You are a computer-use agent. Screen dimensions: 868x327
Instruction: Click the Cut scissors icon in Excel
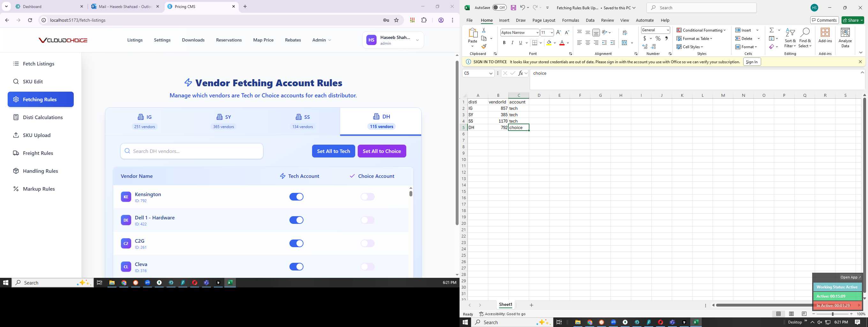point(484,30)
